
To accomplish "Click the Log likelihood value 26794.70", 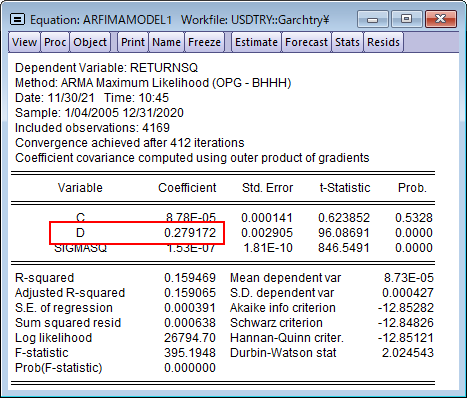I will 190,338.
